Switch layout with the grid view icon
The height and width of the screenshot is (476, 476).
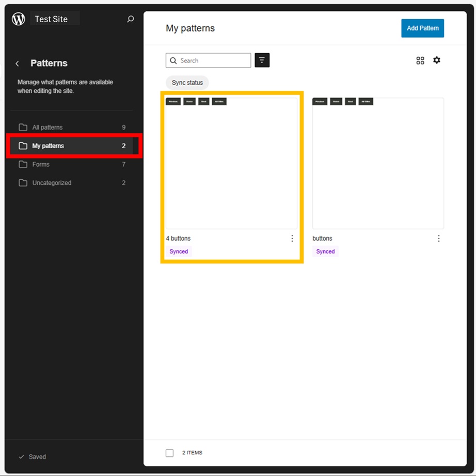pos(420,60)
